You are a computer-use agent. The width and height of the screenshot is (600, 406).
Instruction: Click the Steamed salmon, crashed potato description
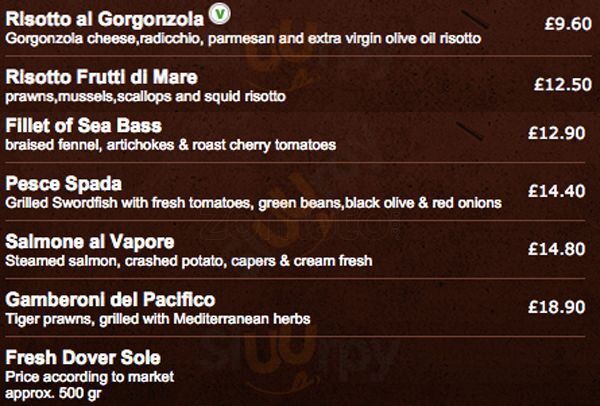[x=189, y=261]
